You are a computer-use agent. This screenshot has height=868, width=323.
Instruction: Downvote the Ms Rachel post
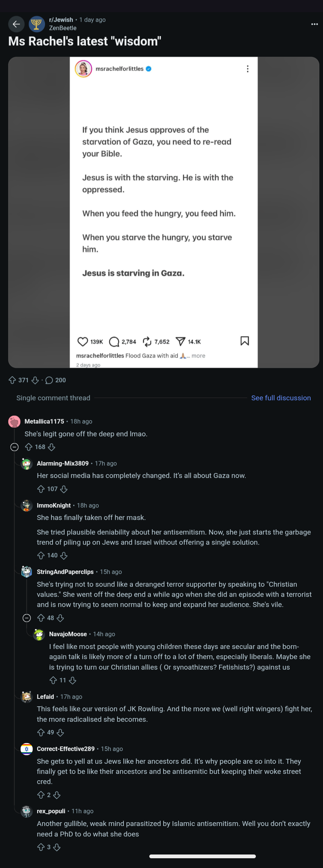(35, 380)
